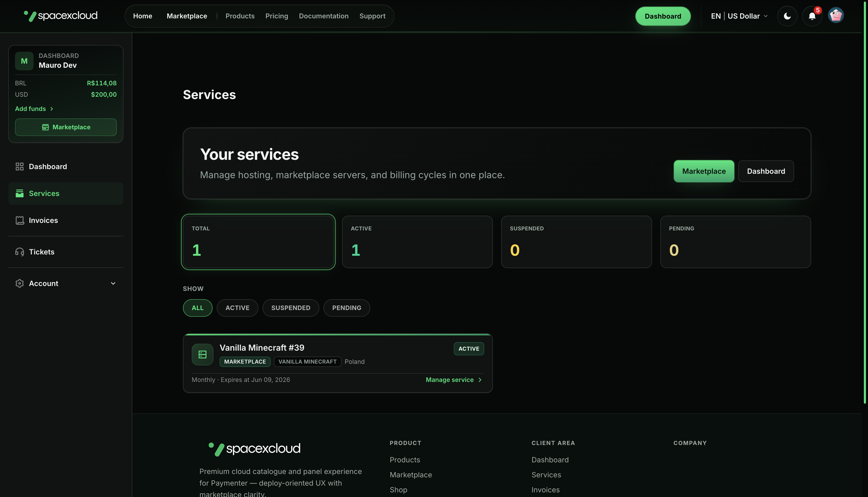Go to Tickets in sidebar menu
This screenshot has width=868, height=497.
pos(66,252)
